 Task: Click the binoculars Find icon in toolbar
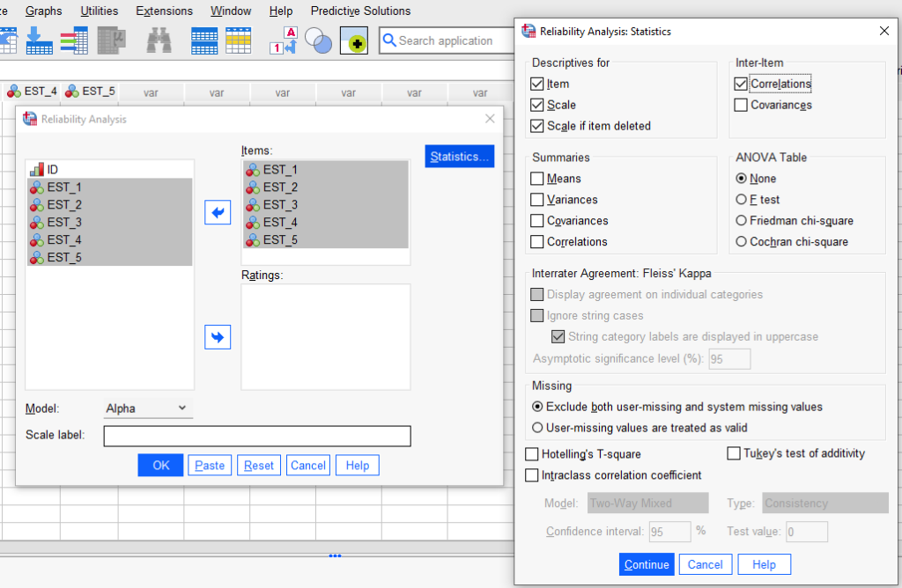tap(159, 40)
